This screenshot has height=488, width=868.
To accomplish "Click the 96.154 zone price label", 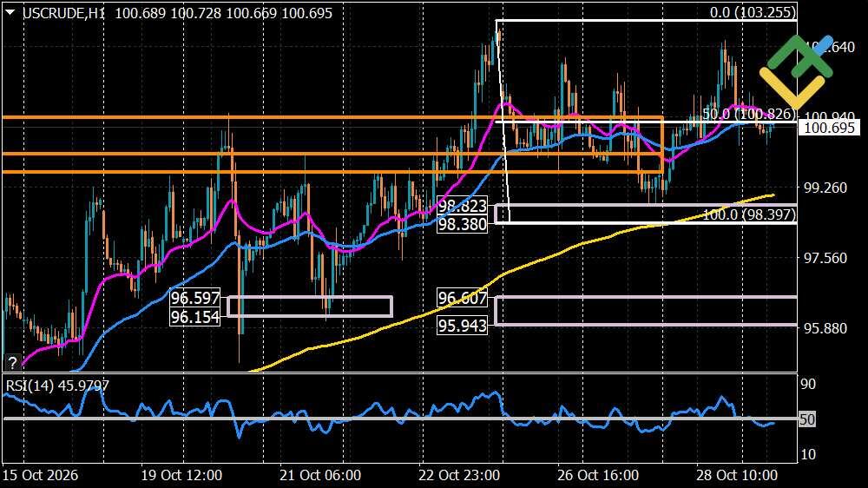I will pyautogui.click(x=194, y=317).
